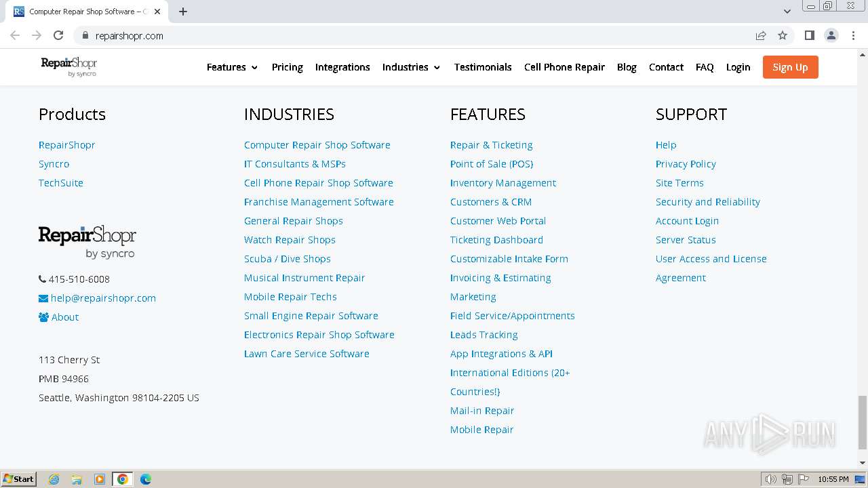This screenshot has height=488, width=868.
Task: Click the share page icon in address bar
Action: 761,35
